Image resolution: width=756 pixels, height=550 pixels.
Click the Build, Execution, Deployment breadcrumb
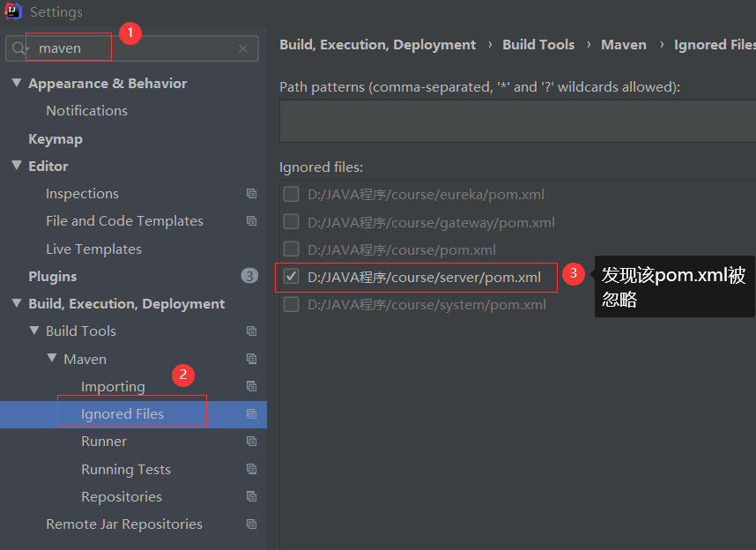377,45
